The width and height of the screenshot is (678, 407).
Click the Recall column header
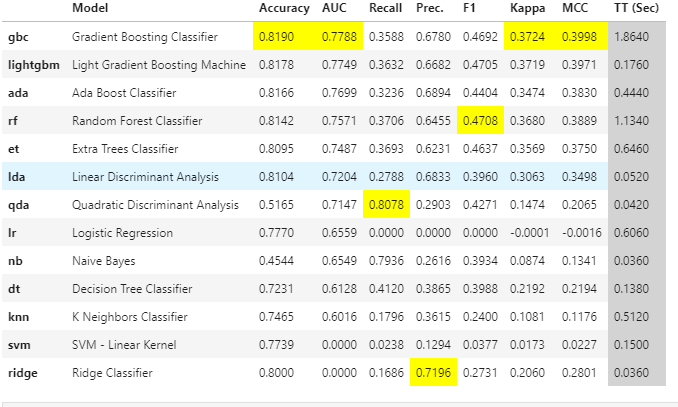pyautogui.click(x=385, y=9)
